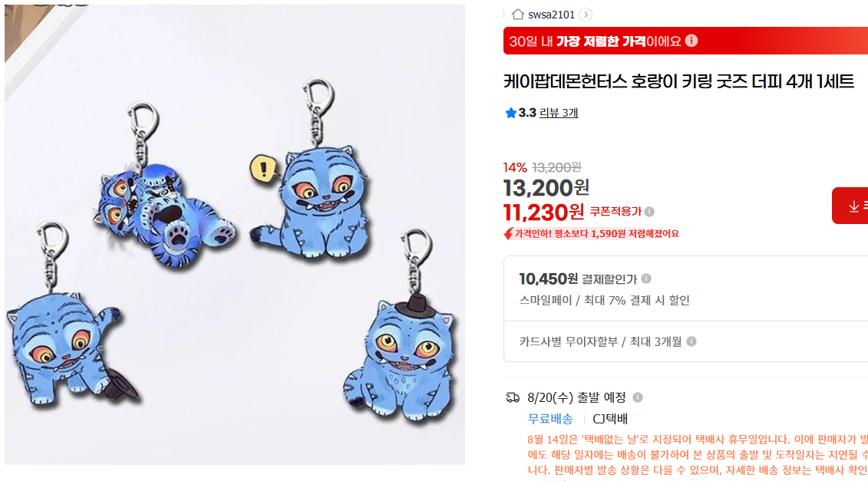Click the info icon next to 카드사별 무이자할부
The width and height of the screenshot is (868, 481).
691,341
